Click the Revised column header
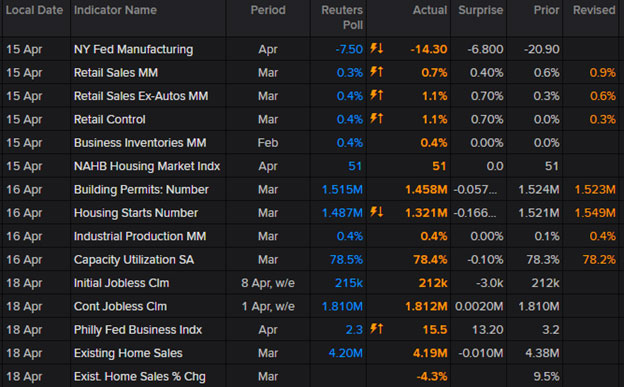The image size is (624, 387). click(594, 10)
